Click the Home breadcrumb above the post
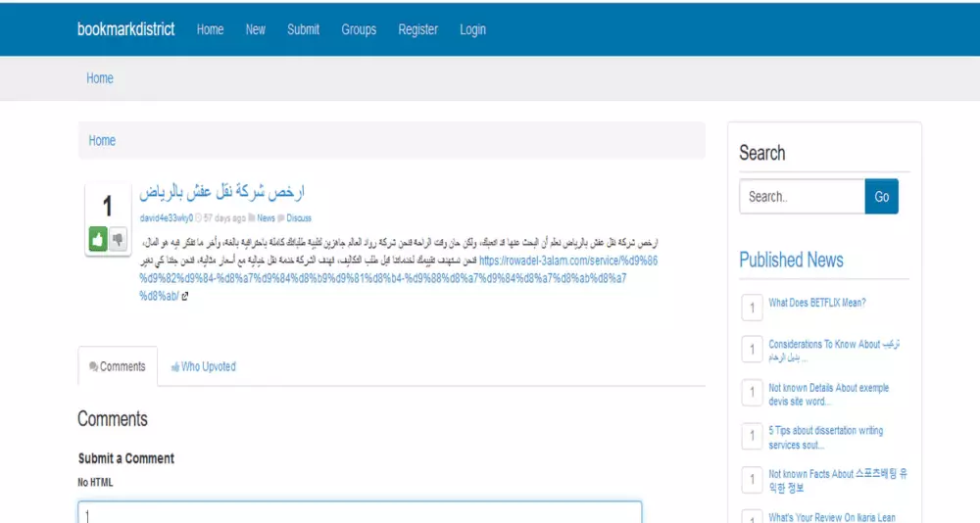This screenshot has height=523, width=980. click(102, 141)
